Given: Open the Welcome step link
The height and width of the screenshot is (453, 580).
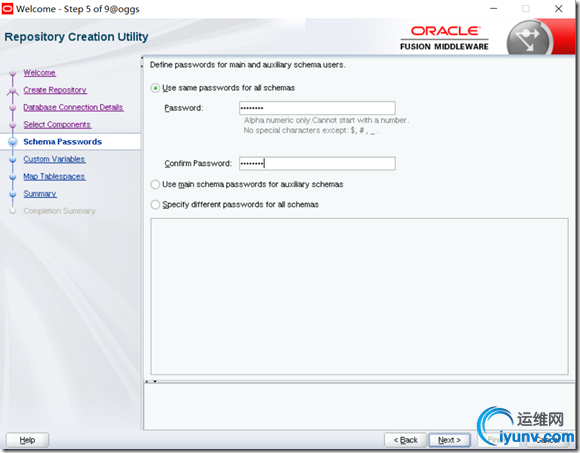Looking at the screenshot, I should (40, 72).
